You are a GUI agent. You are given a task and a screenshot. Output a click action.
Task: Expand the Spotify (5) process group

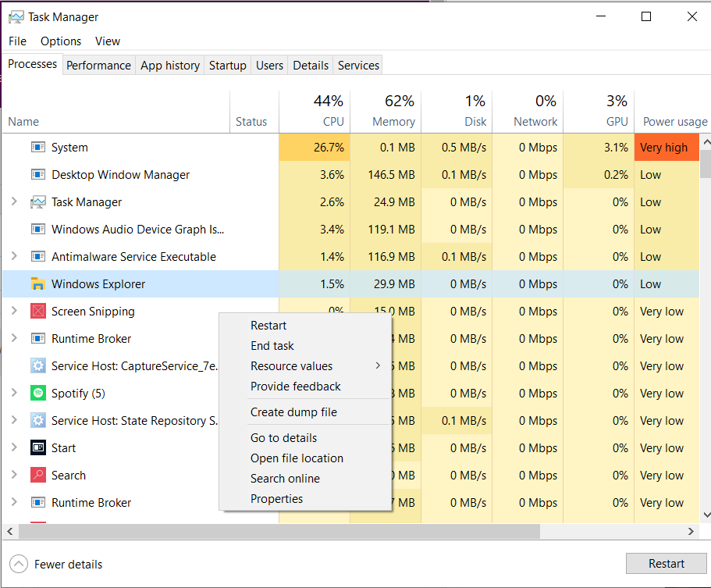14,394
